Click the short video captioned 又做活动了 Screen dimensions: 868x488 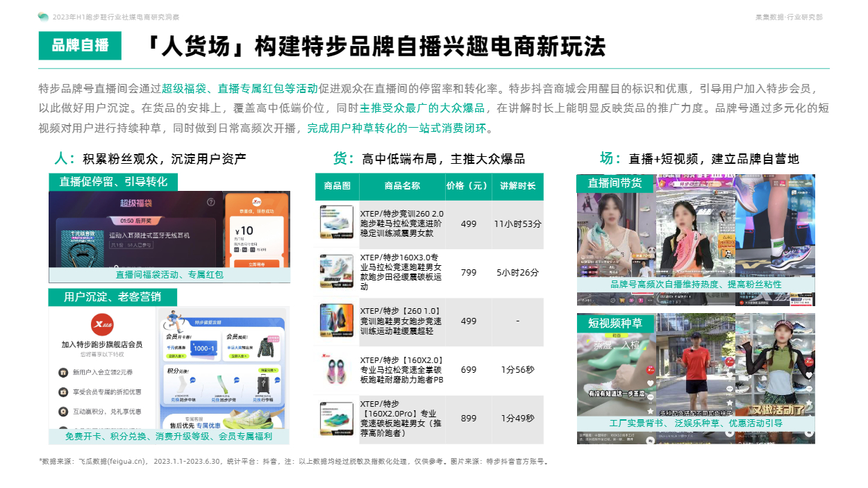click(775, 378)
